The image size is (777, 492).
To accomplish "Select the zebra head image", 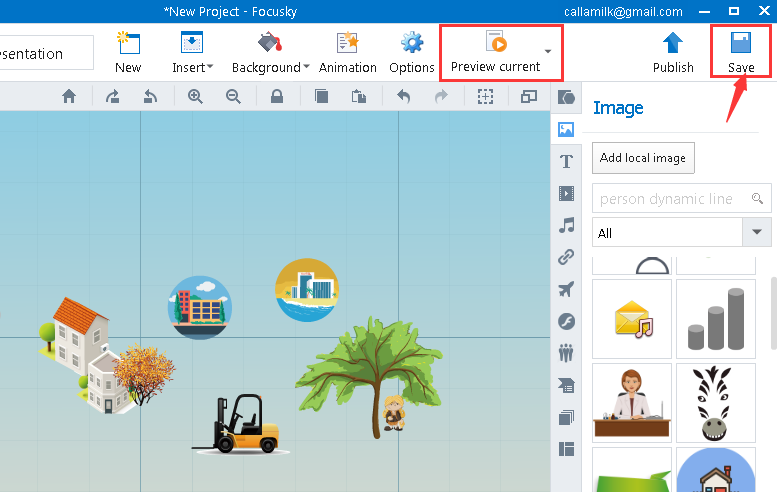I will [x=716, y=403].
